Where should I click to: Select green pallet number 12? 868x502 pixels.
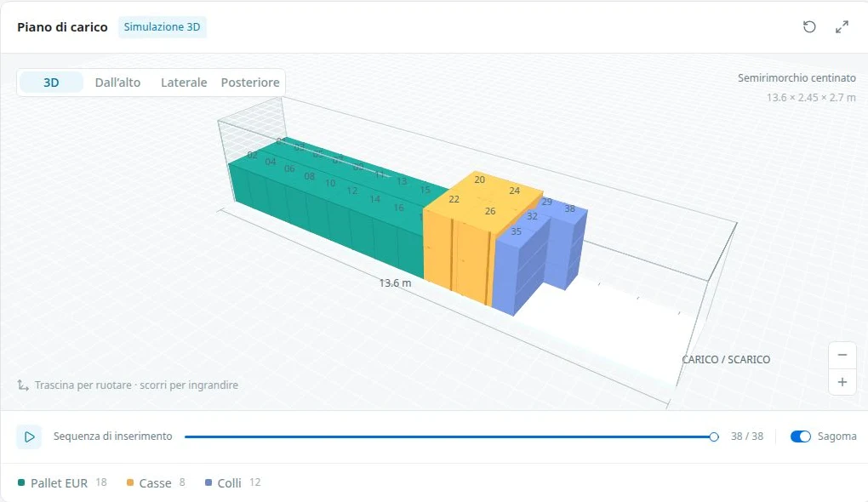point(352,191)
